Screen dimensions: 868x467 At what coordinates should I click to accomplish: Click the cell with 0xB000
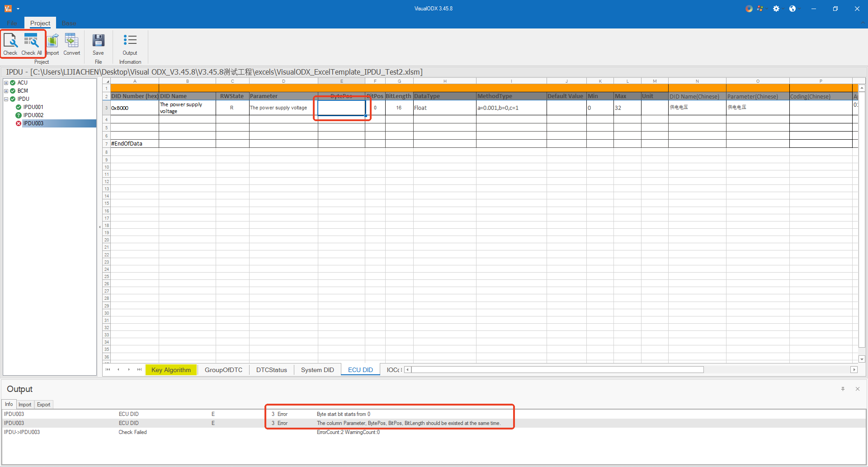point(135,108)
